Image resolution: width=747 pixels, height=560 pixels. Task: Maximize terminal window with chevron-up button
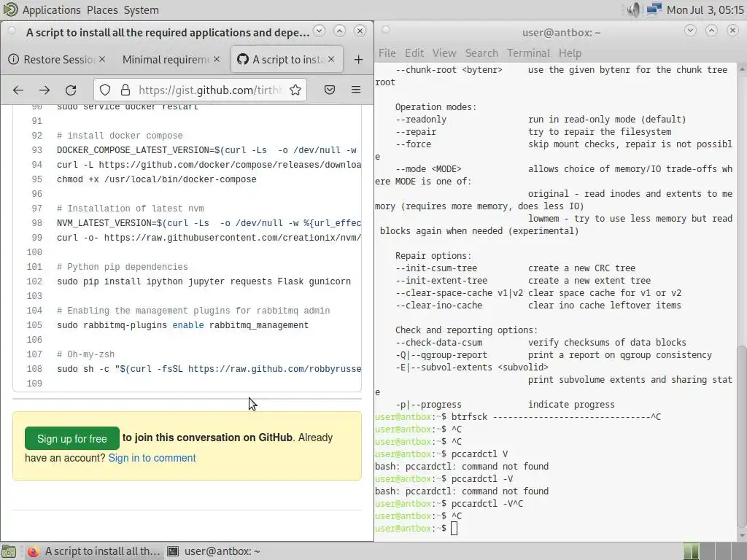coord(711,31)
